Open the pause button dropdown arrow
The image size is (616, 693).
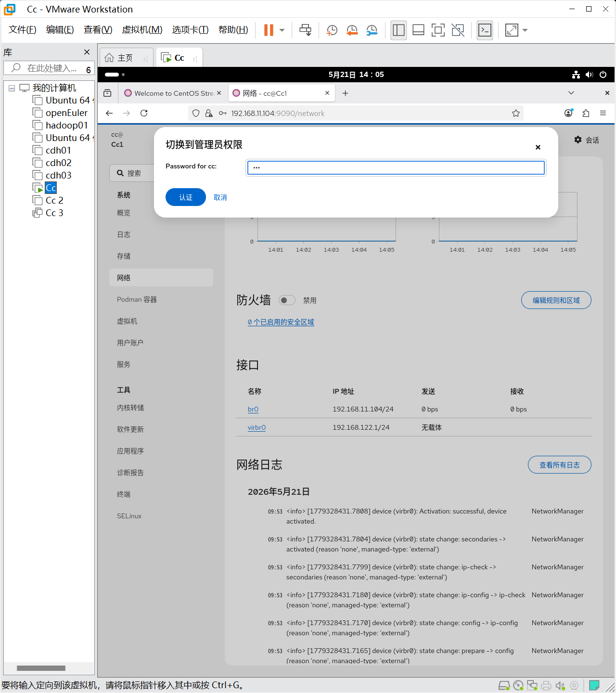282,30
